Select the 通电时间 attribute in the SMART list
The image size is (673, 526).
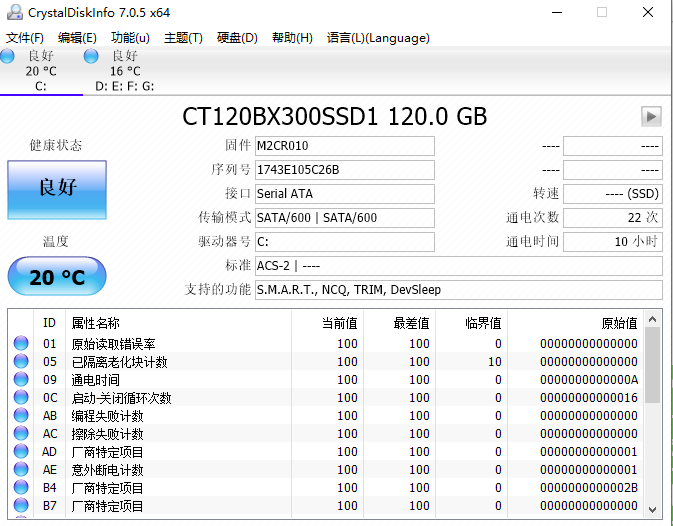[95, 380]
